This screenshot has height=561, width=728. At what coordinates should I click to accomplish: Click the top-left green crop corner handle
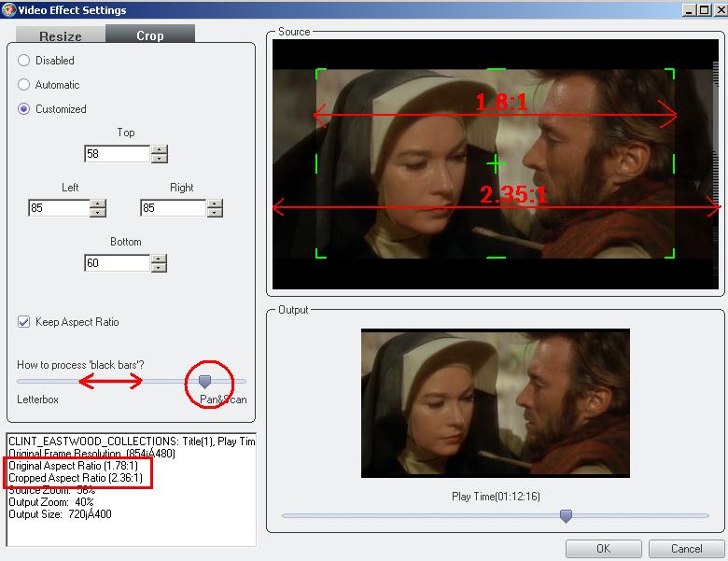point(321,73)
